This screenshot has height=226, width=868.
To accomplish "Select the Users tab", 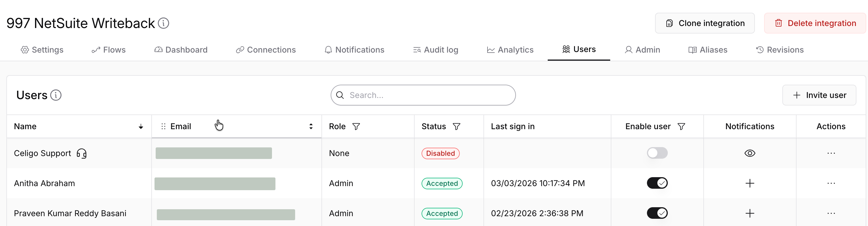I will [579, 49].
